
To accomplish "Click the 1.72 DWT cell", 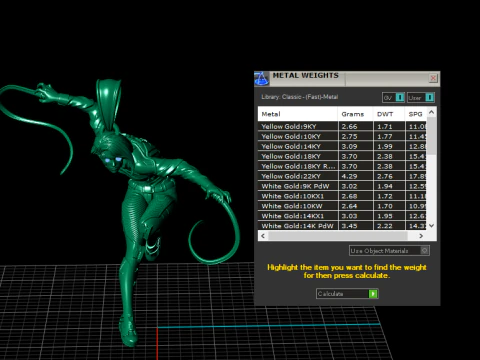I will 389,196.
